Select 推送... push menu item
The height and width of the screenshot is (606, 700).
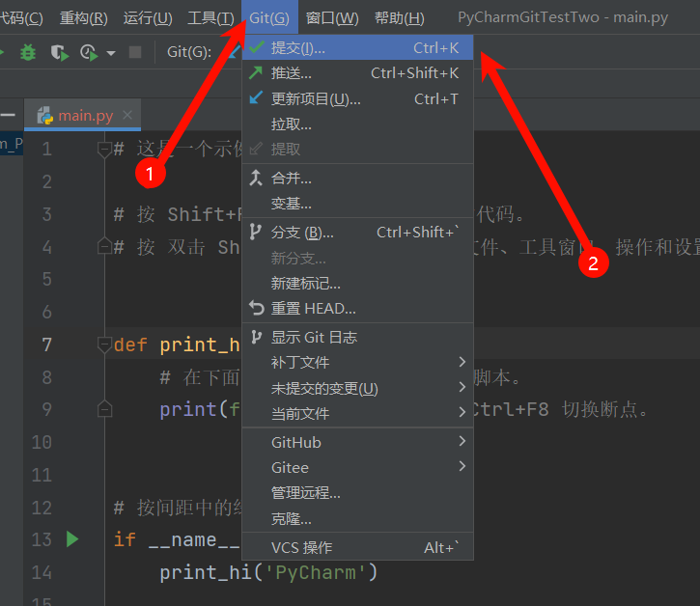pyautogui.click(x=357, y=72)
